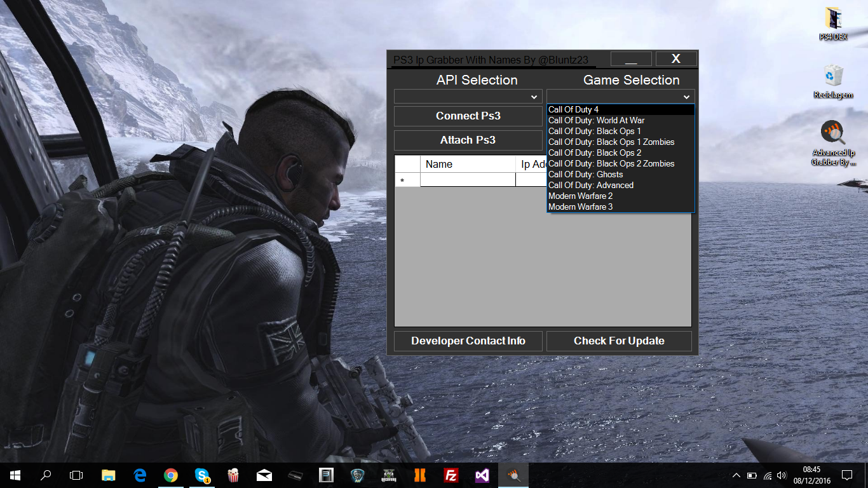Launch FileZilla from the taskbar
Viewport: 868px width, 488px height.
point(451,475)
